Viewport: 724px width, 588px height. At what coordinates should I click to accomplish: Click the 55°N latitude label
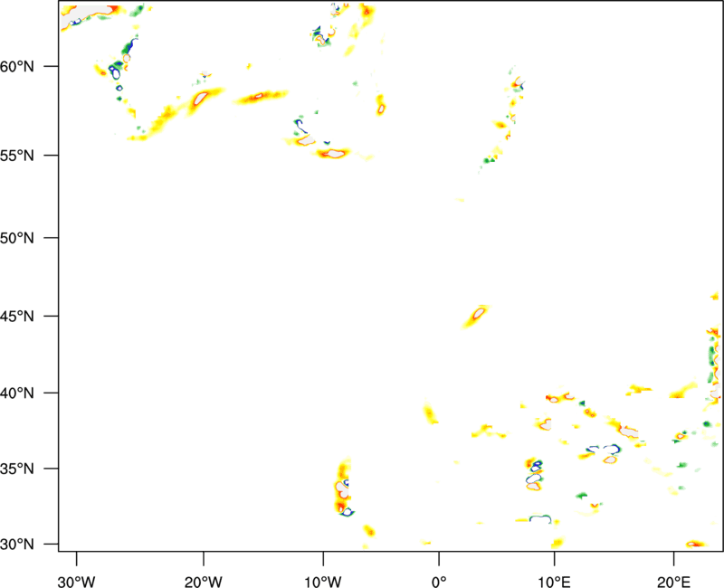[x=17, y=156]
